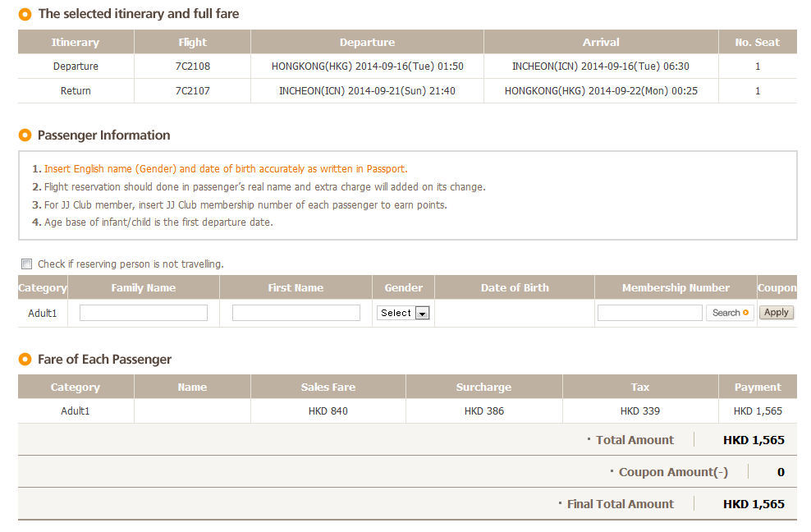This screenshot has height=532, width=811.
Task: Click the Surcharge value HKD 386
Action: click(x=483, y=411)
